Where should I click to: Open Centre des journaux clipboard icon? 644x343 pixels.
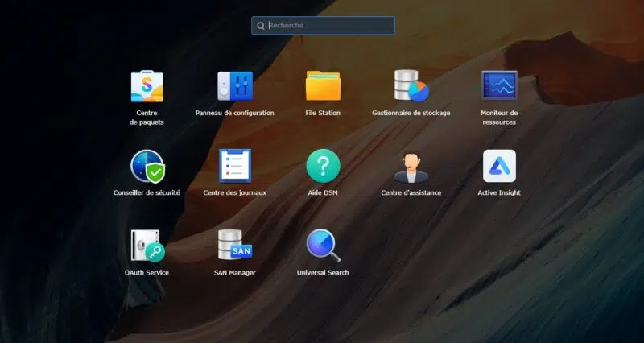234,166
